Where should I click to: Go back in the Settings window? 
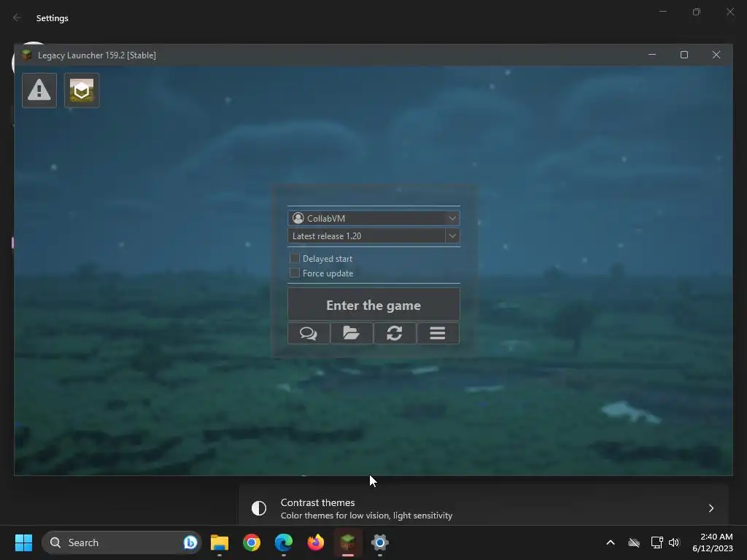[17, 17]
